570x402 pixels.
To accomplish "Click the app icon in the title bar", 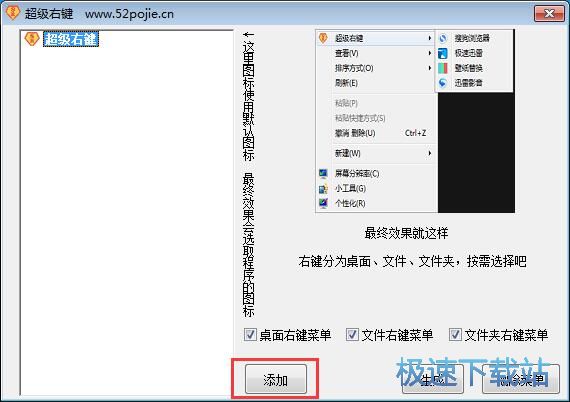I will 12,12.
